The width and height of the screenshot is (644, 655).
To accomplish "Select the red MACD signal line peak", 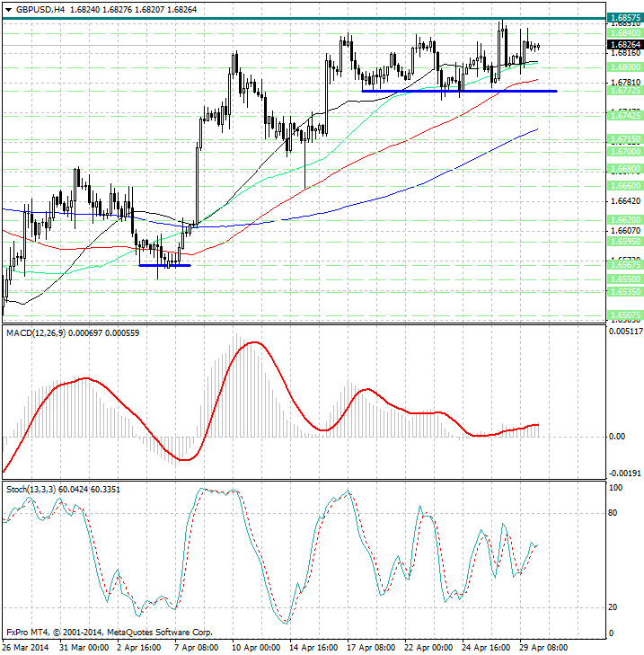I will tap(254, 342).
